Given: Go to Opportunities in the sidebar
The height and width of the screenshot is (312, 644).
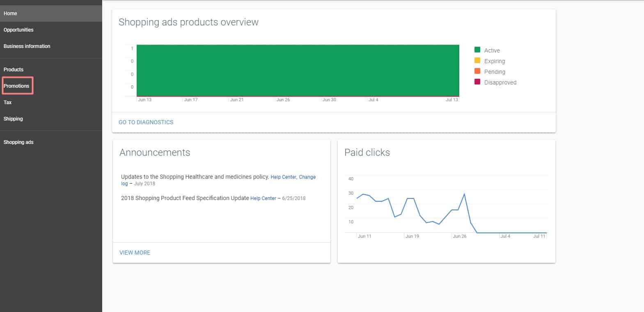Looking at the screenshot, I should pos(51,30).
